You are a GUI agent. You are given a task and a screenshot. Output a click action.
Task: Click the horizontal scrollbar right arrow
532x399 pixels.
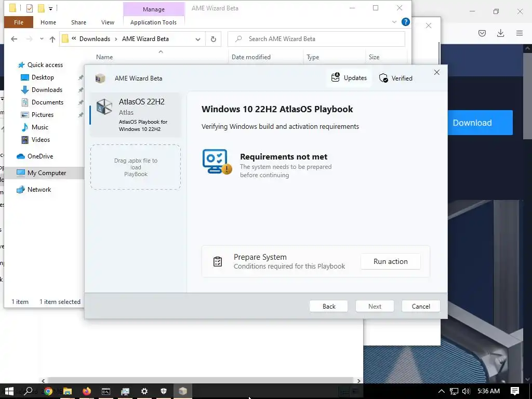click(x=359, y=381)
